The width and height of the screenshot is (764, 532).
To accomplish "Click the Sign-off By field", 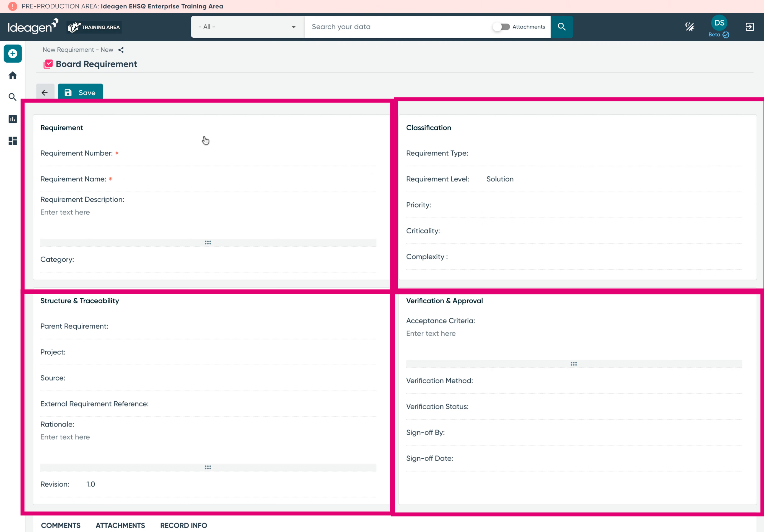I will 574,433.
